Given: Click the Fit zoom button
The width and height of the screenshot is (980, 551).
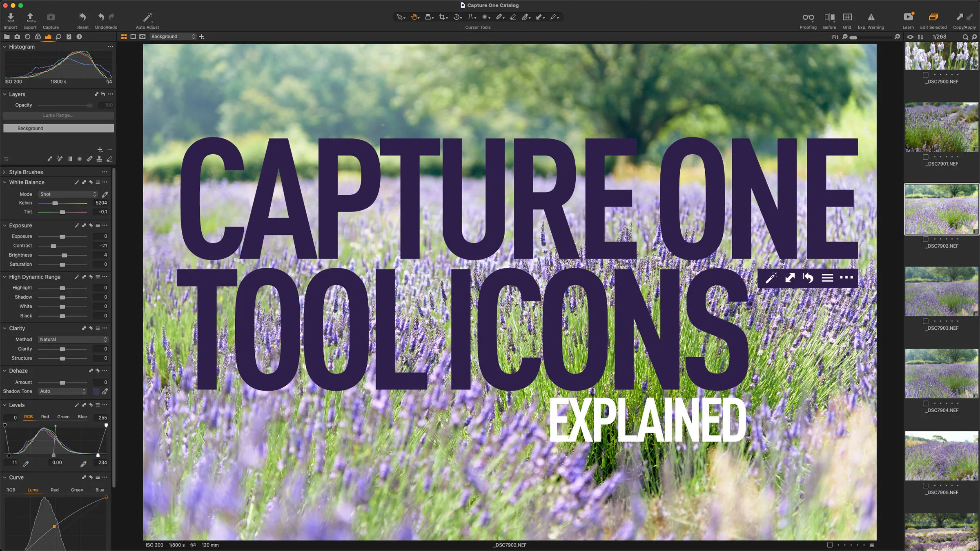Looking at the screenshot, I should coord(835,37).
